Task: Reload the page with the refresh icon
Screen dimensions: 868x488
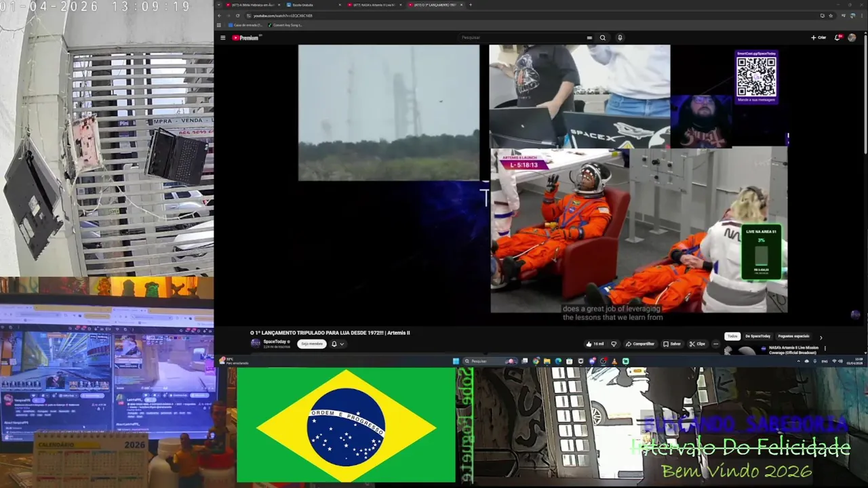Action: 237,16
